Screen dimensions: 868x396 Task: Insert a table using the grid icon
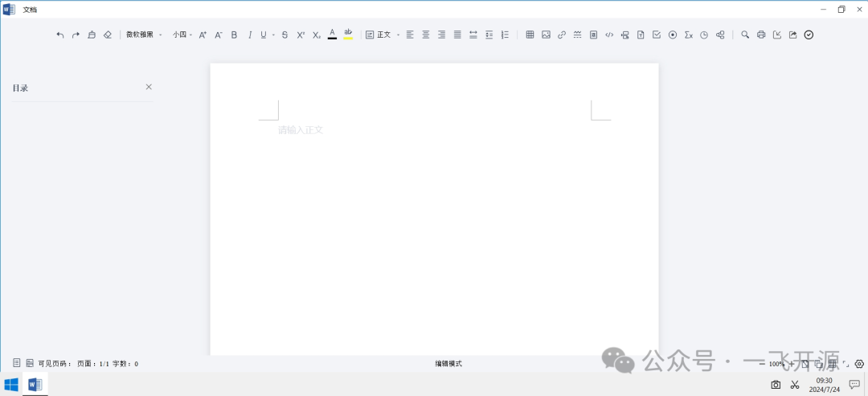[x=530, y=35]
